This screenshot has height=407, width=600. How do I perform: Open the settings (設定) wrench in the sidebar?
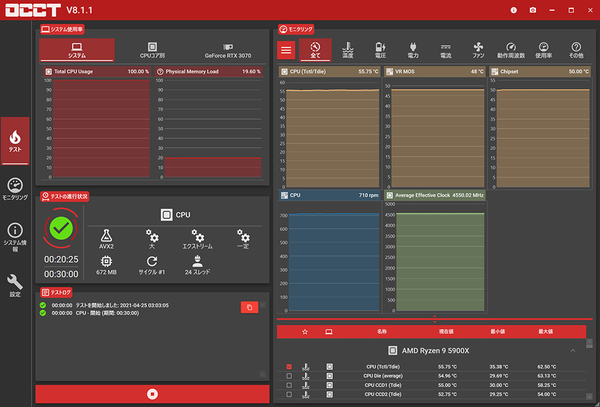pyautogui.click(x=15, y=285)
